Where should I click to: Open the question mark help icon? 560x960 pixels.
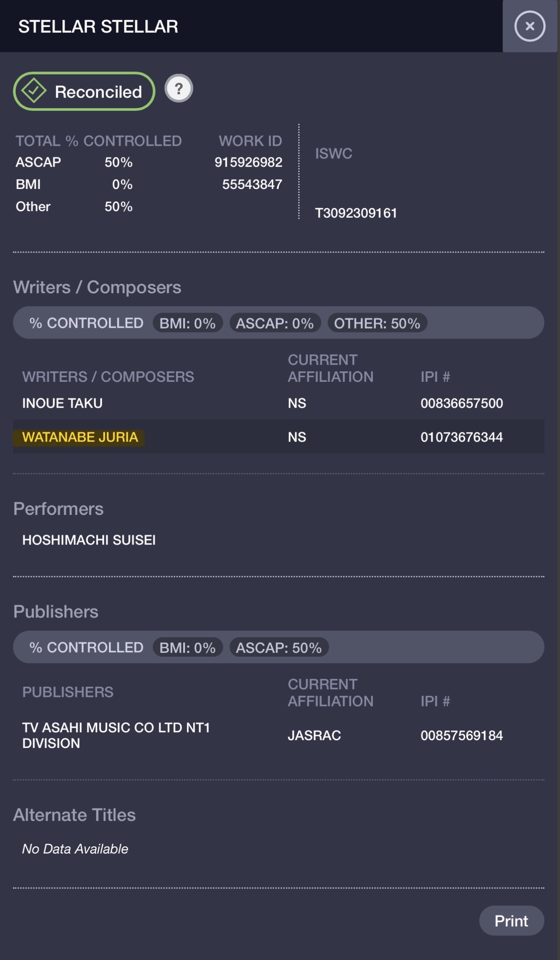tap(178, 89)
